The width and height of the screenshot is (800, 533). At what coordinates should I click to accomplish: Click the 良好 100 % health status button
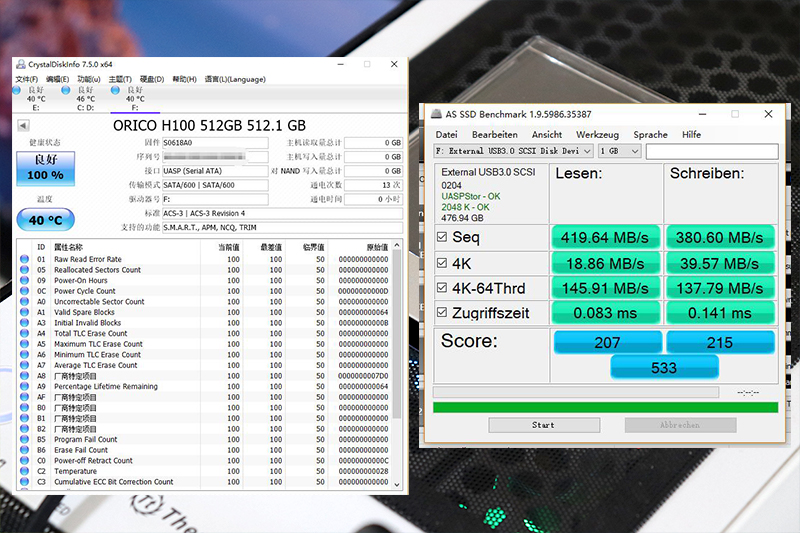click(x=45, y=168)
